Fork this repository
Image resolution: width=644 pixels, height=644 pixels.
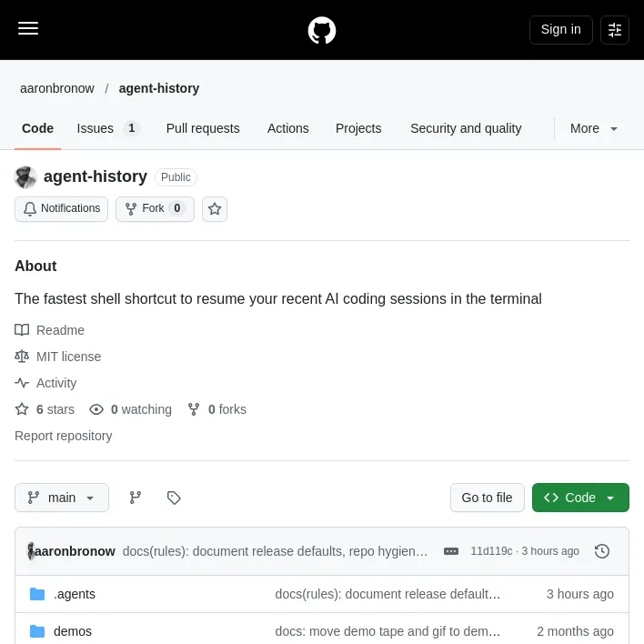155,209
